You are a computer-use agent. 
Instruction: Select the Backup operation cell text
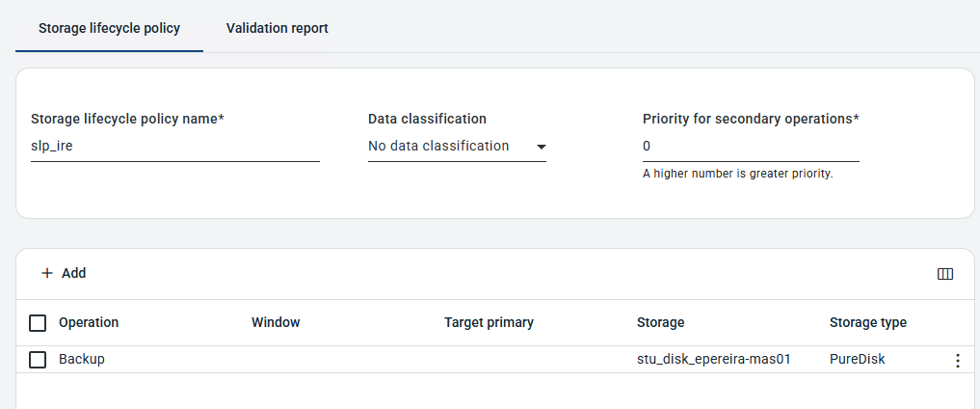click(x=82, y=359)
